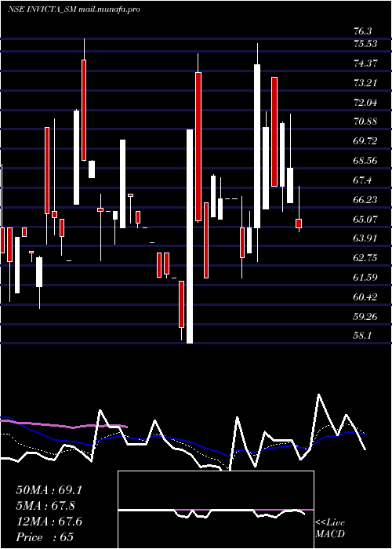Viewport: 392px width, 549px height.
Task: Select the 60.42 price axis label
Action: coord(365,297)
